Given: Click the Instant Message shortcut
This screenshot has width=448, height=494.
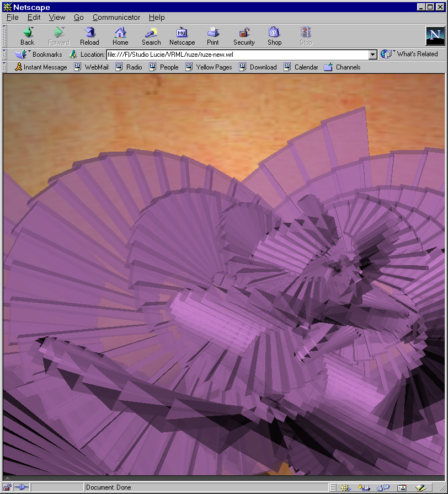Looking at the screenshot, I should click(41, 67).
